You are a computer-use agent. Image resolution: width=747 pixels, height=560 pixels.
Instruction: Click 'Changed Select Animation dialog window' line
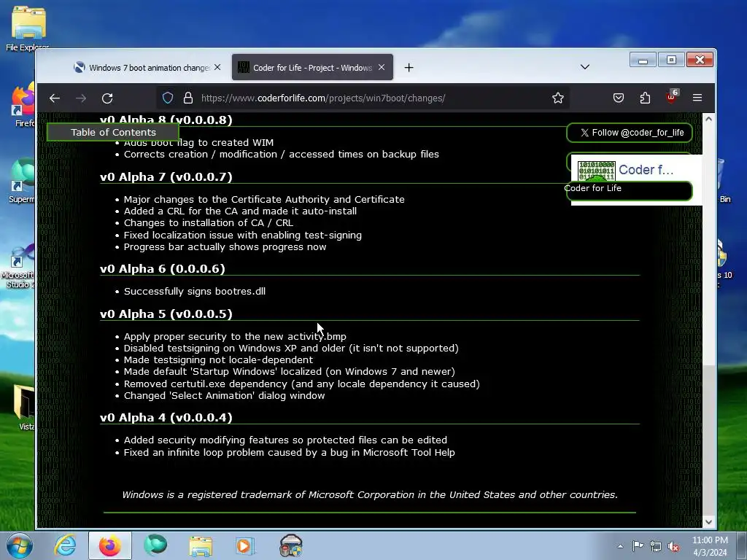coord(225,396)
